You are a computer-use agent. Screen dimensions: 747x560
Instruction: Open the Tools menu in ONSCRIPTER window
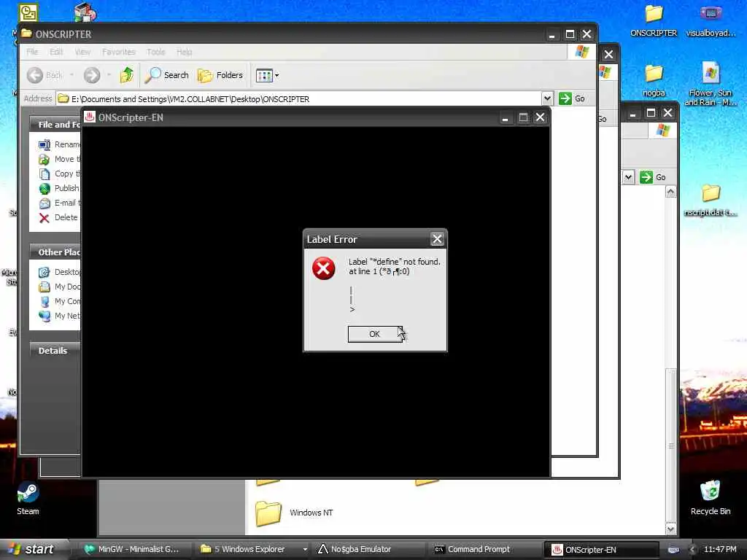coord(156,52)
